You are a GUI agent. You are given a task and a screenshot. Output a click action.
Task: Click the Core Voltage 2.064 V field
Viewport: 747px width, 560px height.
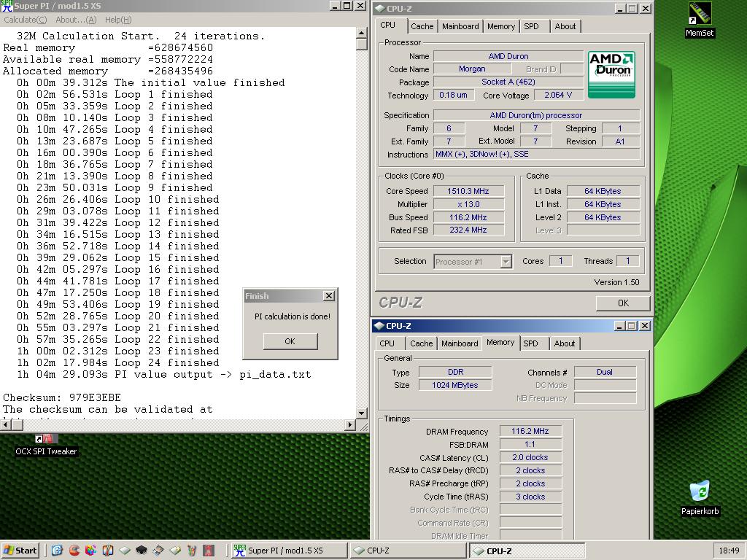558,95
